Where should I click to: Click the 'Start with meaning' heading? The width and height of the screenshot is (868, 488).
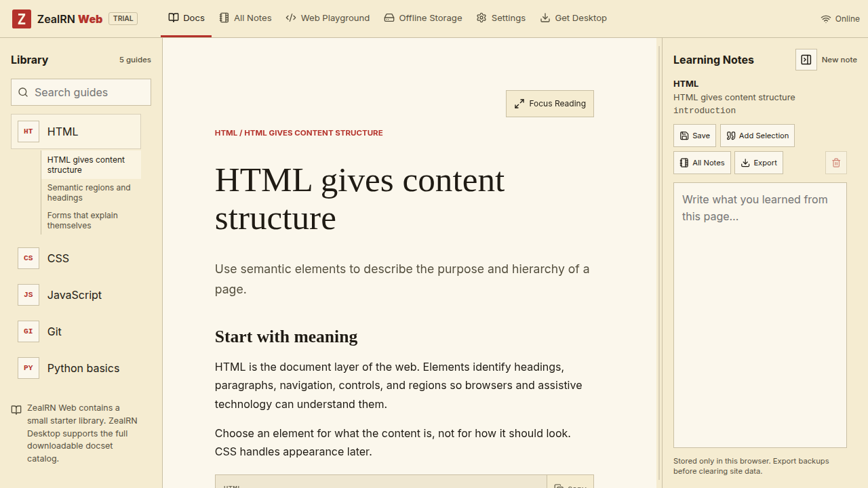coord(286,337)
